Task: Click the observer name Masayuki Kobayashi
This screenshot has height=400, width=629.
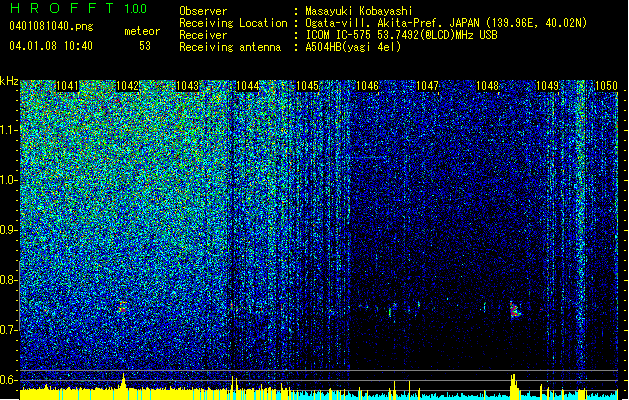Action: pyautogui.click(x=359, y=11)
